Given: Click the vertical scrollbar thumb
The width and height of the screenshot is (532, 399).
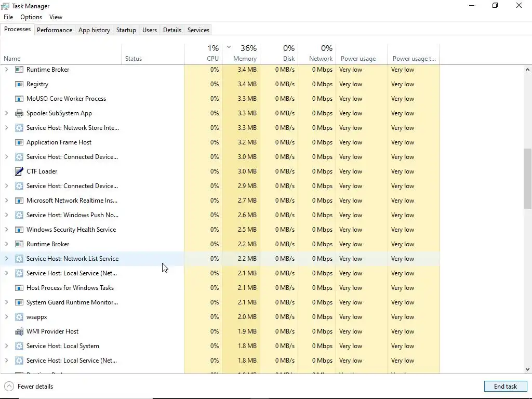Looking at the screenshot, I should pyautogui.click(x=528, y=179).
